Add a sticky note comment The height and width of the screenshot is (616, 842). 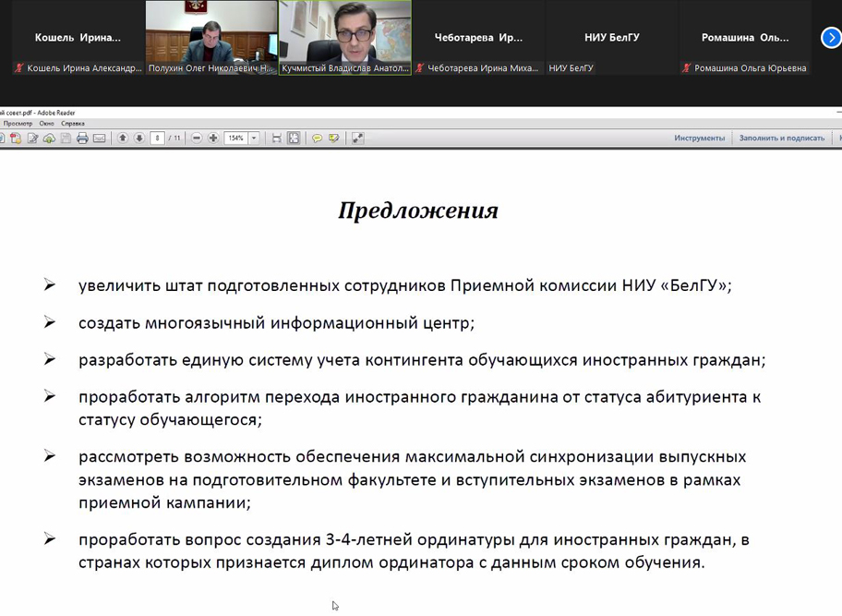(x=317, y=139)
